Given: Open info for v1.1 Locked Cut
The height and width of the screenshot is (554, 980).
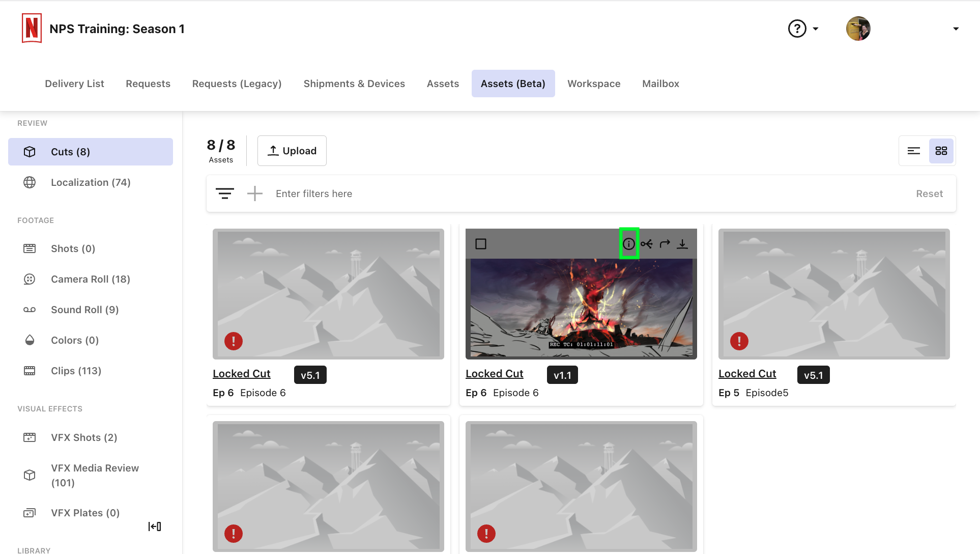Looking at the screenshot, I should coord(629,244).
